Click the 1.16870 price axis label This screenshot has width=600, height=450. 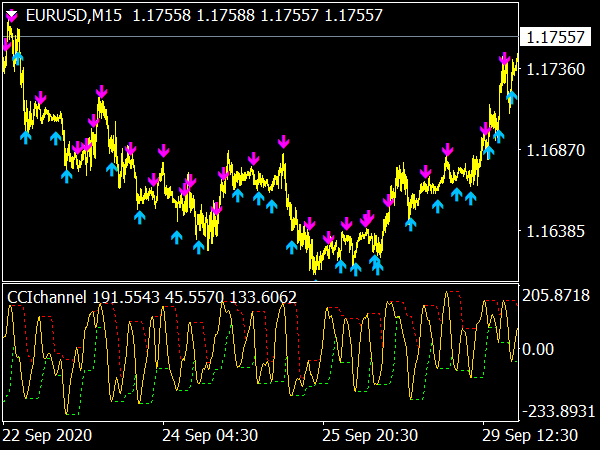(x=556, y=150)
